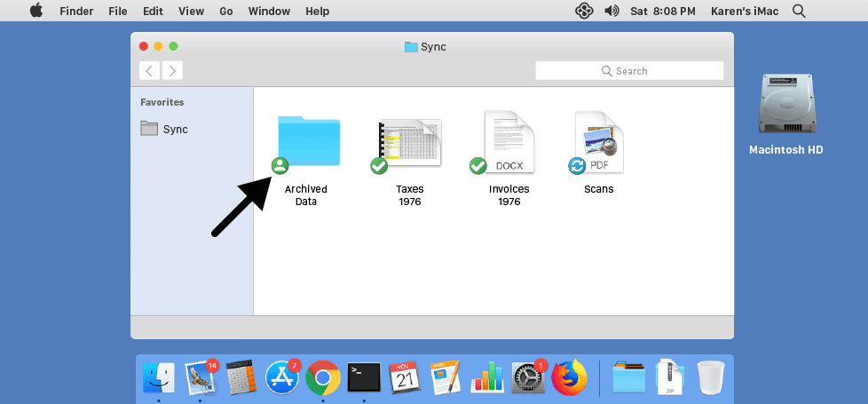Open the Archived Data folder
Viewport: 868px width, 404px height.
pyautogui.click(x=308, y=141)
